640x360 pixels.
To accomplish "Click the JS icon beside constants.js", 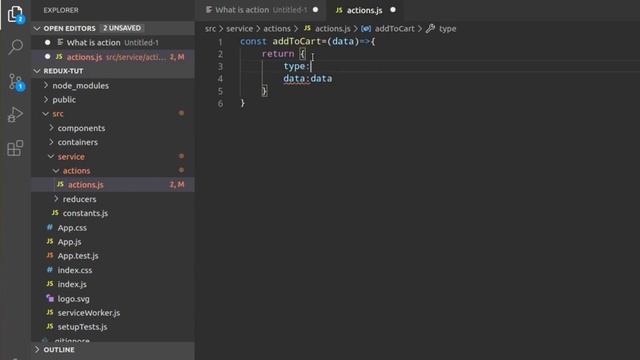I will (55, 213).
